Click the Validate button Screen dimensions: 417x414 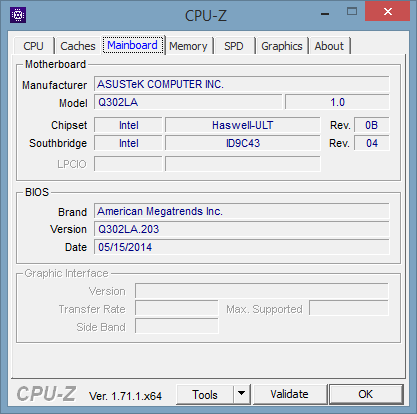tap(289, 394)
